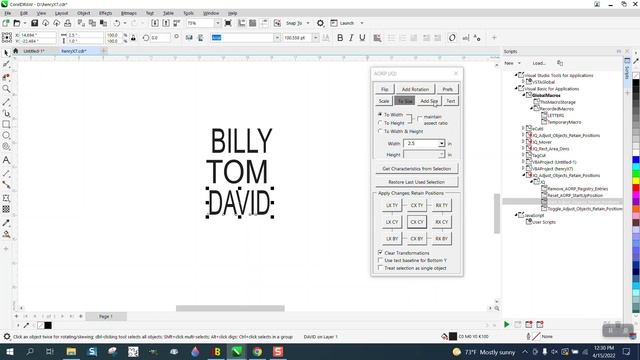
Task: Click the Welcome screen home icon
Action: tap(16, 51)
